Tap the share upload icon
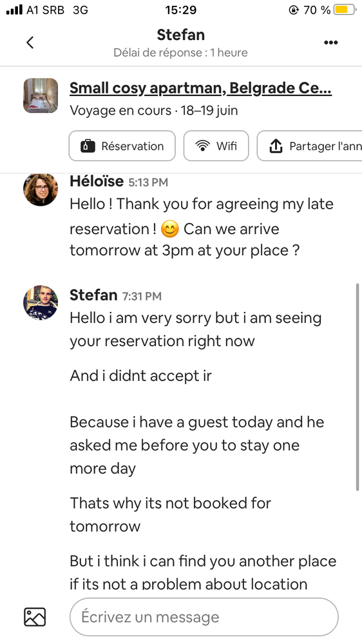 pos(276,146)
